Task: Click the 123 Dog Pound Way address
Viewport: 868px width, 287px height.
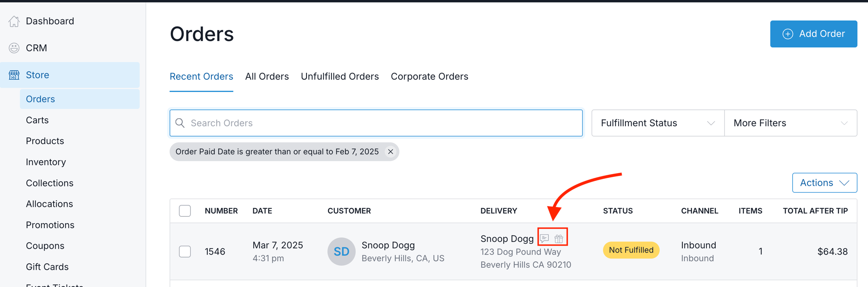Action: coord(521,252)
